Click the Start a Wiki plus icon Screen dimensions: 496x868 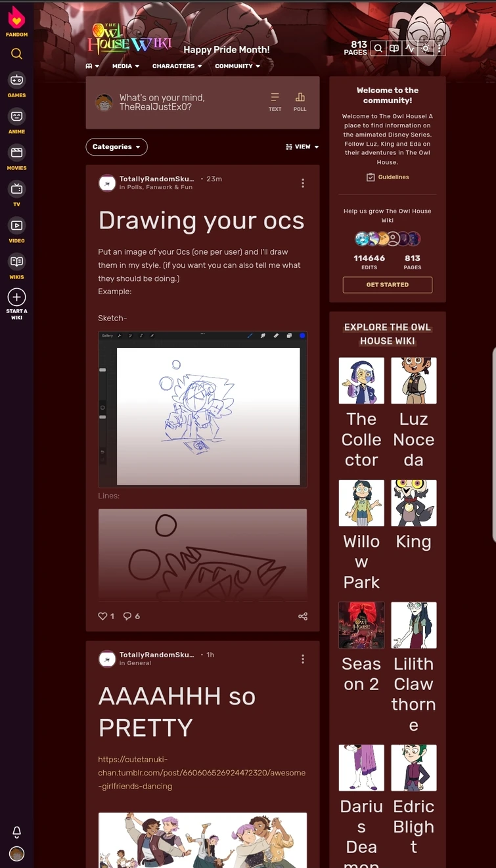pos(16,297)
